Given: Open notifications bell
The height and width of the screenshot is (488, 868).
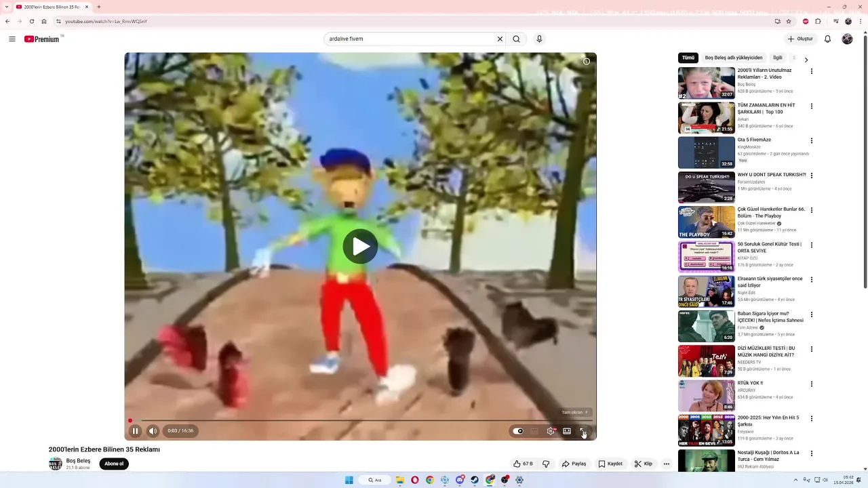Looking at the screenshot, I should point(827,39).
